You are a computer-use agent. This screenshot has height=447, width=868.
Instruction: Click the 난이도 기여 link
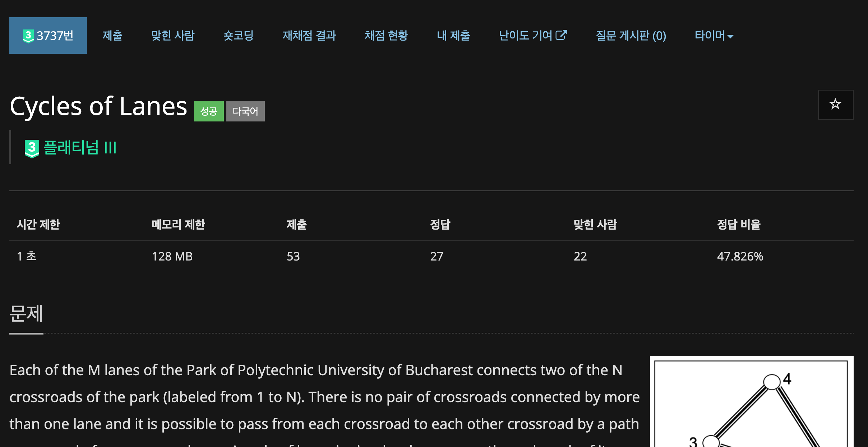(x=525, y=36)
